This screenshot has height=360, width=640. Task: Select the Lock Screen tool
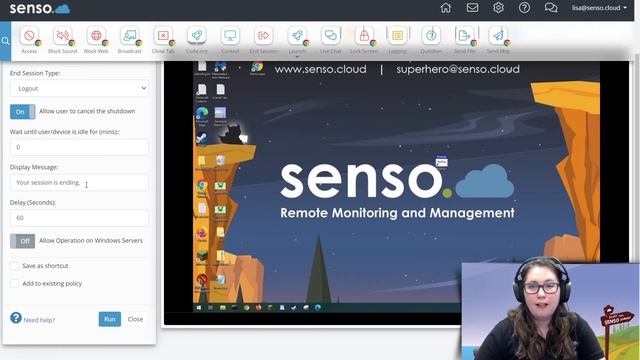click(x=364, y=40)
